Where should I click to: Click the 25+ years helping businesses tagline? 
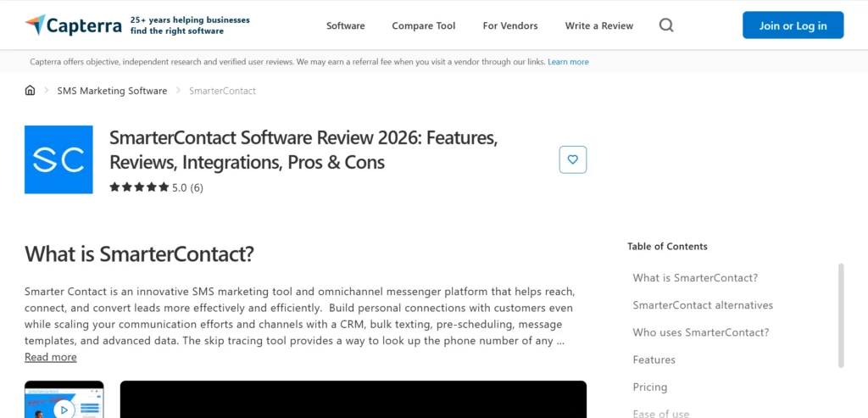coord(190,25)
